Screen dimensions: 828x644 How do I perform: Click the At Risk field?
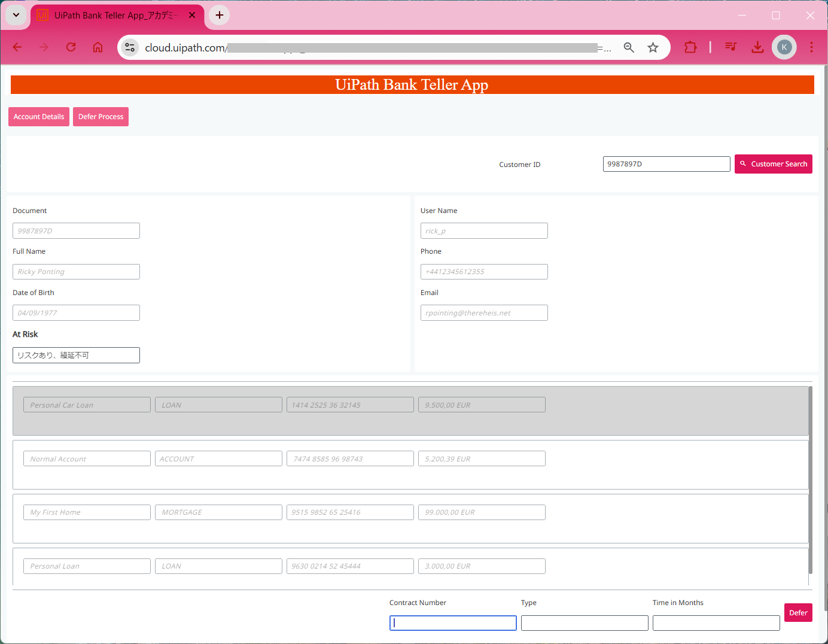(76, 355)
